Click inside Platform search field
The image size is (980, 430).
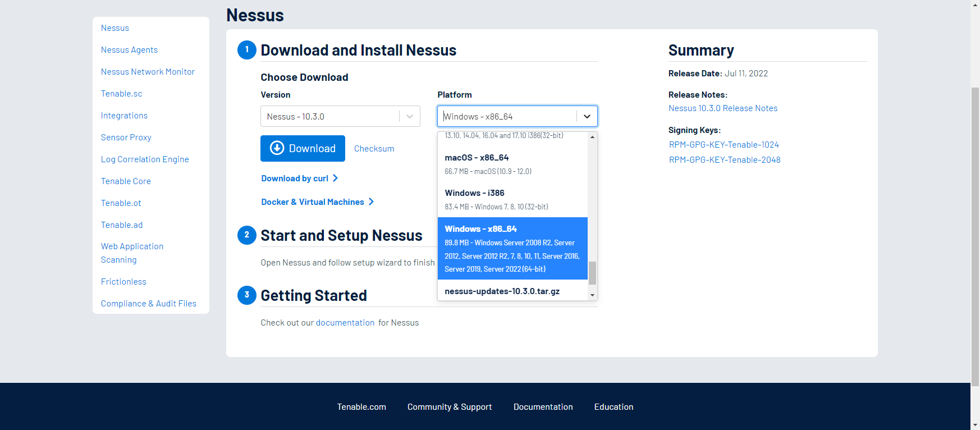click(x=507, y=116)
